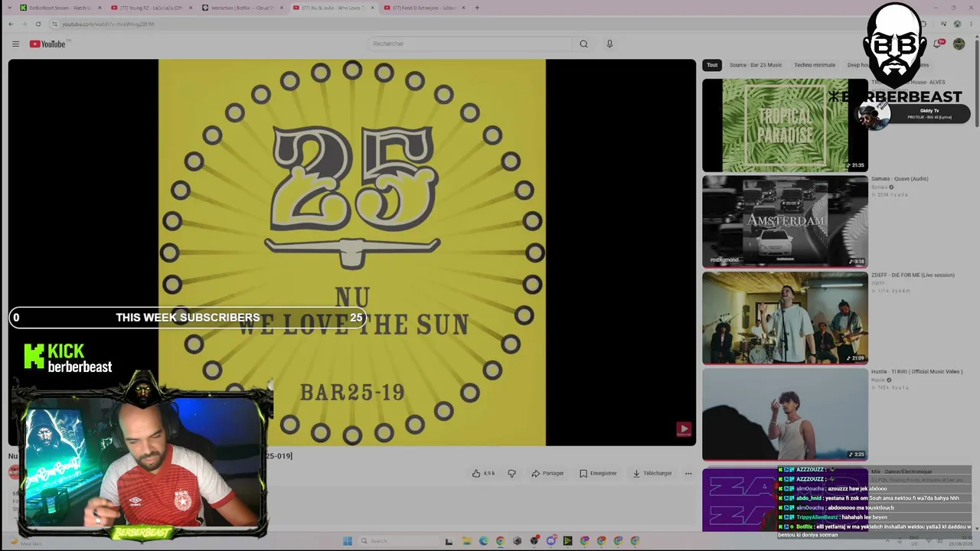This screenshot has height=551, width=980.
Task: Open the YouTube account avatar menu
Action: [x=959, y=44]
